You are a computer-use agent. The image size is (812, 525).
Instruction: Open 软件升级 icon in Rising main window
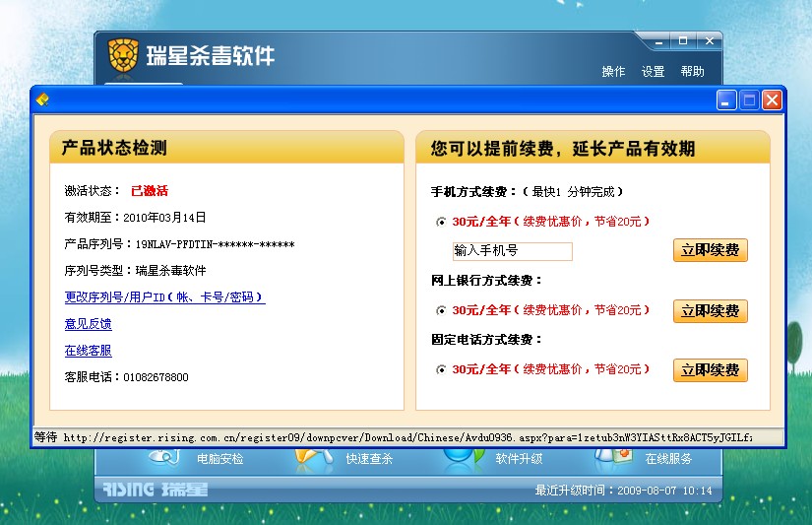(464, 458)
